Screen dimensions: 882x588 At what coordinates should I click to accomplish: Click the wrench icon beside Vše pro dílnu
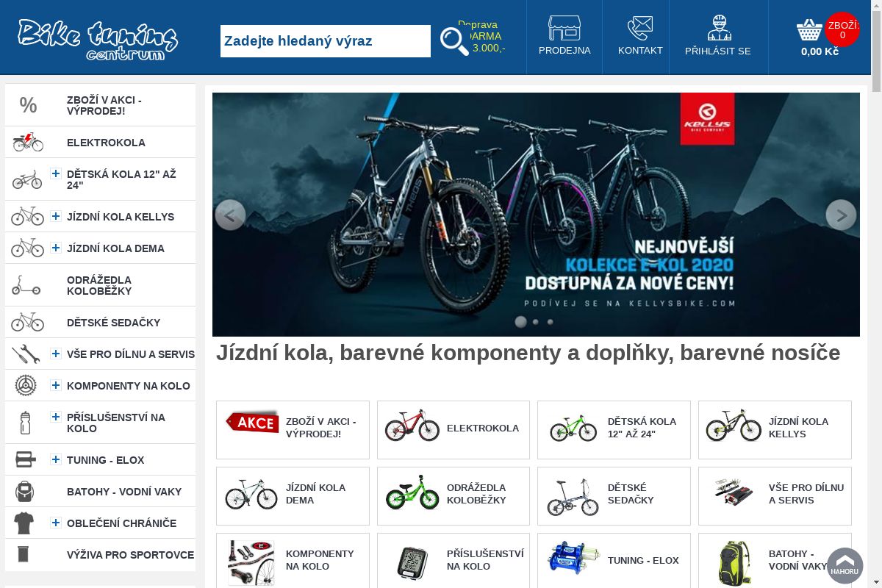point(26,354)
